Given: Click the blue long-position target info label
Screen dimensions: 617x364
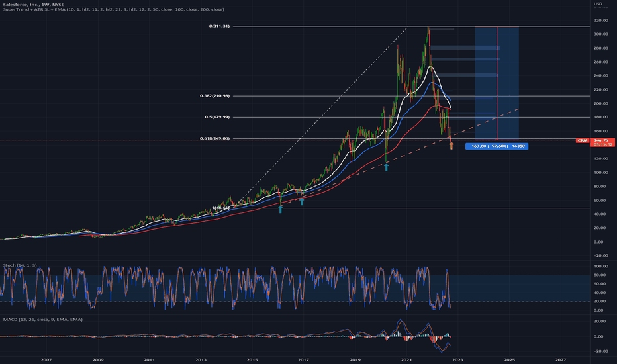Looking at the screenshot, I should coord(497,146).
